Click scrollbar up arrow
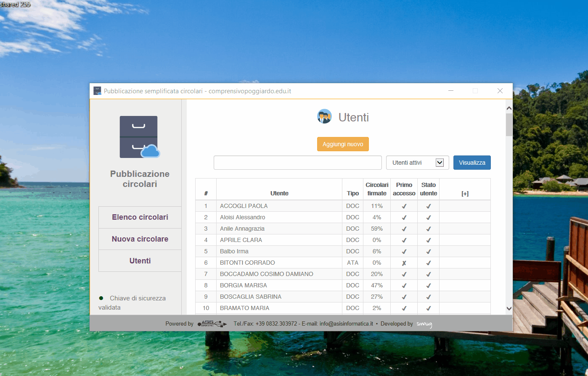Image resolution: width=588 pixels, height=376 pixels. [x=509, y=108]
